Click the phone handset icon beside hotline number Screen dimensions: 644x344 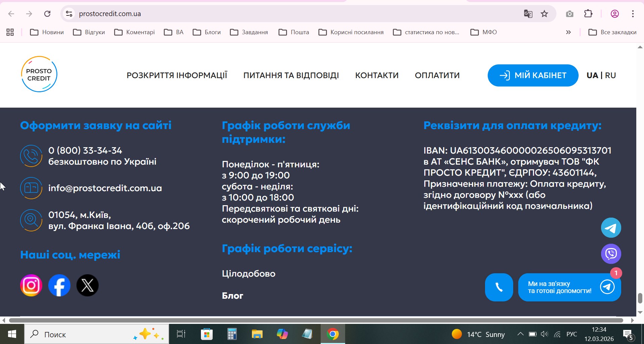(31, 156)
